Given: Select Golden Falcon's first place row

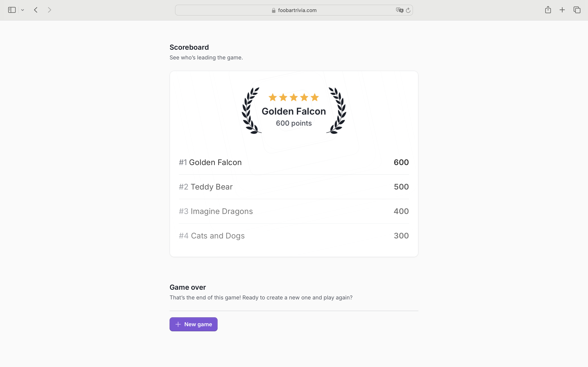Looking at the screenshot, I should [x=293, y=162].
